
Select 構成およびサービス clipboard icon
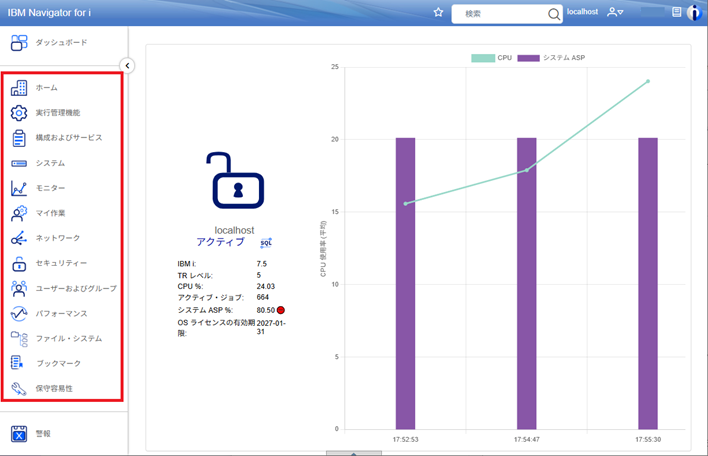19,138
